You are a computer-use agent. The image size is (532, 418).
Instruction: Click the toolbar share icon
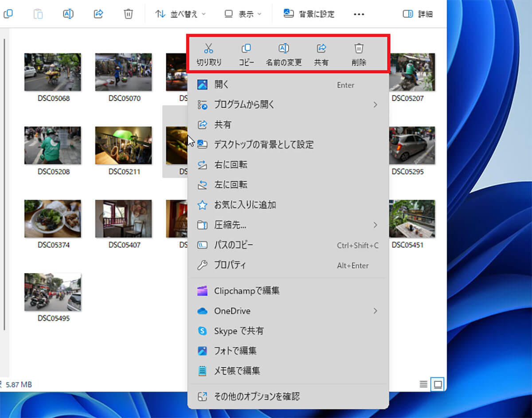click(98, 14)
